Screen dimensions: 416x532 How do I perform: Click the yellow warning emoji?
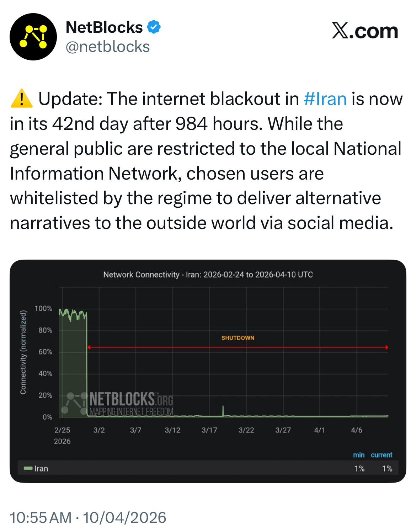coord(22,99)
